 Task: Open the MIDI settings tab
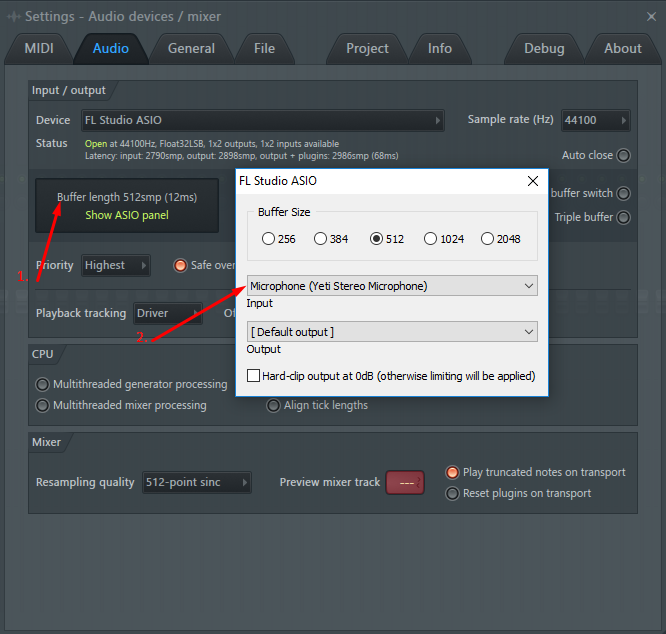pyautogui.click(x=39, y=48)
